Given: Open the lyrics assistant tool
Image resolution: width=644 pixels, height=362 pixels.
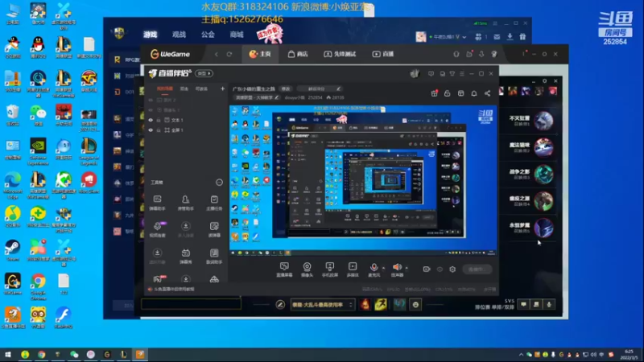Looking at the screenshot, I should point(214,256).
